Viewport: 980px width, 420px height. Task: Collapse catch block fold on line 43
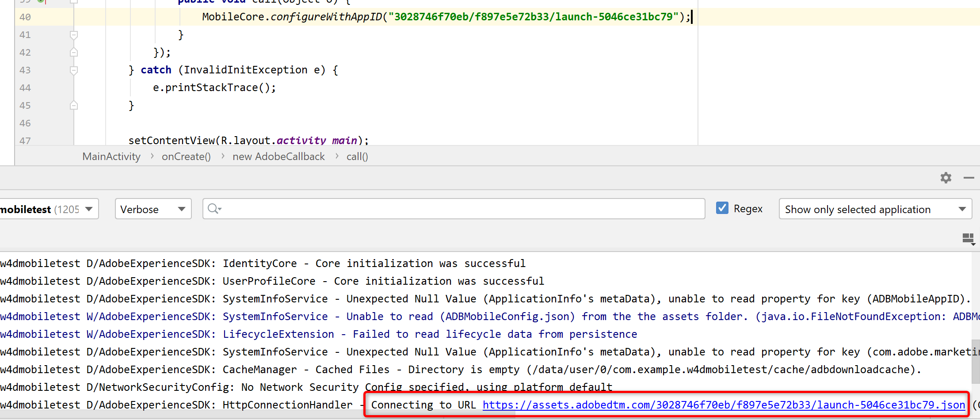click(74, 70)
